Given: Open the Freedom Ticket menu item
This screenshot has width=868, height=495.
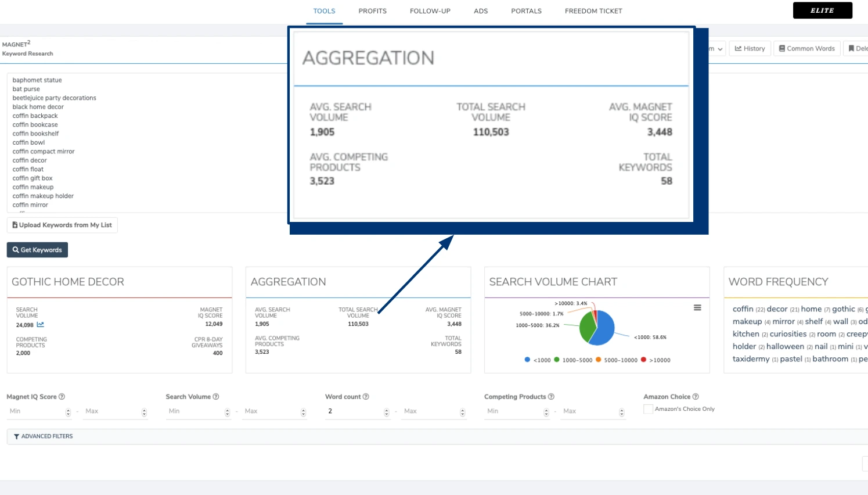Looking at the screenshot, I should (x=593, y=11).
